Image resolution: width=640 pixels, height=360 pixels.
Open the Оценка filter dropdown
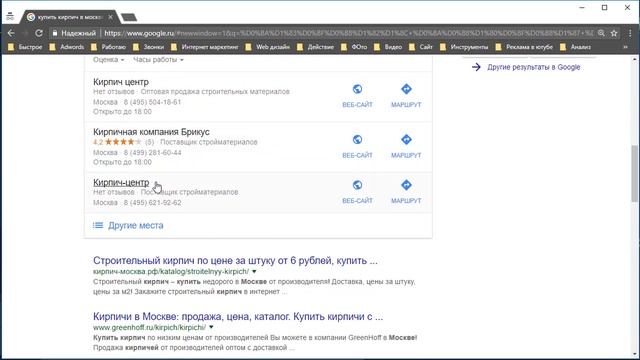(108, 60)
